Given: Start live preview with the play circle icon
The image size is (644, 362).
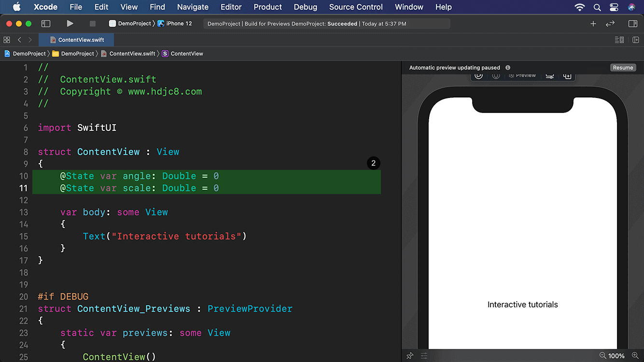Looking at the screenshot, I should pos(478,75).
